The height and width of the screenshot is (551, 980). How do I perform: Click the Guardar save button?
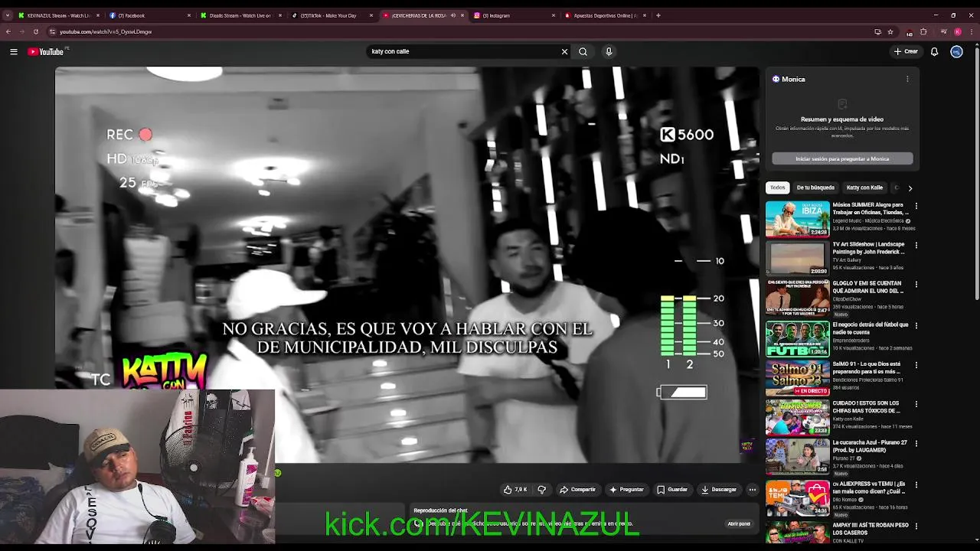[x=672, y=489]
